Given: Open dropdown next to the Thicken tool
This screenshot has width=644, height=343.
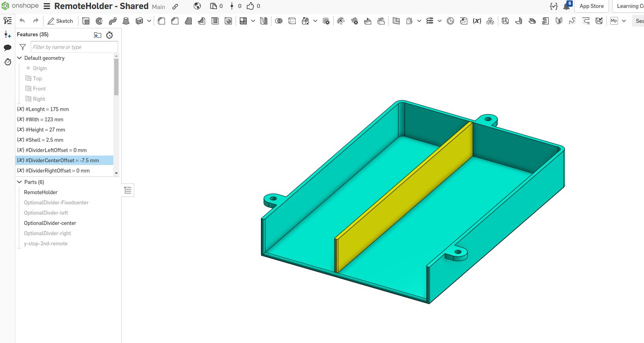Looking at the screenshot, I should [149, 21].
